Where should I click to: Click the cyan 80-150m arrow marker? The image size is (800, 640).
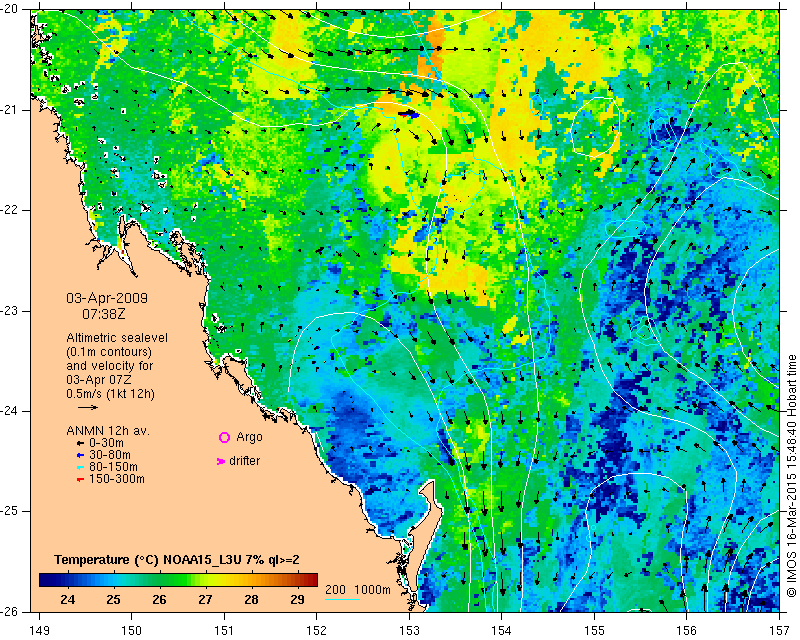[x=80, y=467]
